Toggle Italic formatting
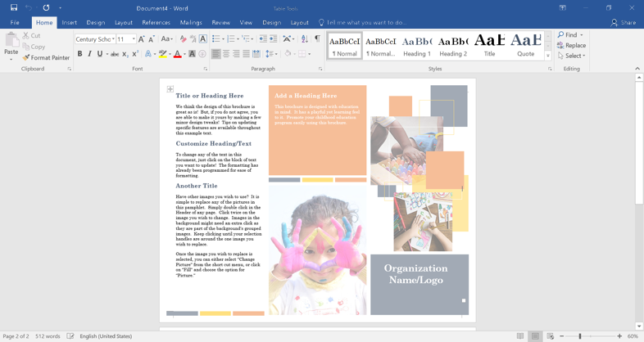The image size is (644, 342). pyautogui.click(x=89, y=54)
